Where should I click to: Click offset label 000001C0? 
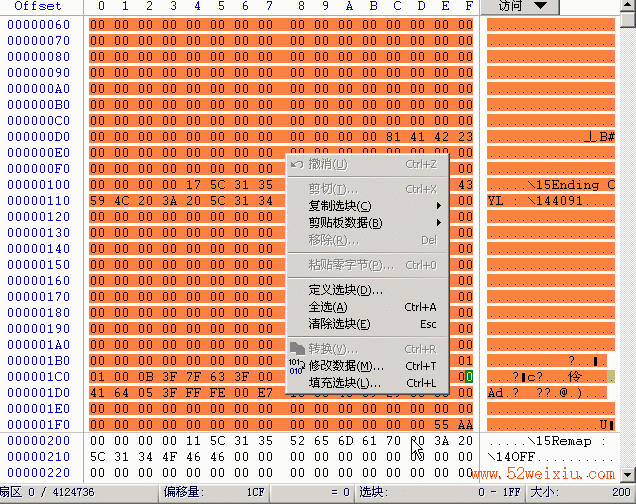point(39,377)
